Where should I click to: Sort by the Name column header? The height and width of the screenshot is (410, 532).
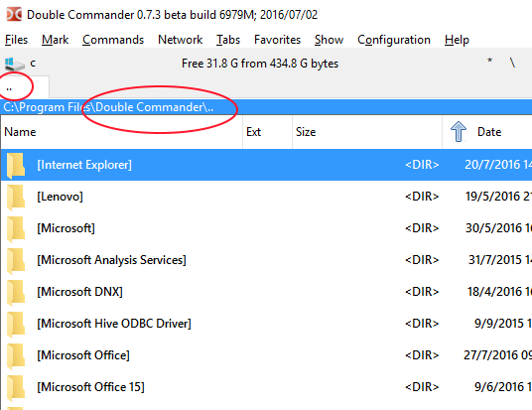coord(121,132)
